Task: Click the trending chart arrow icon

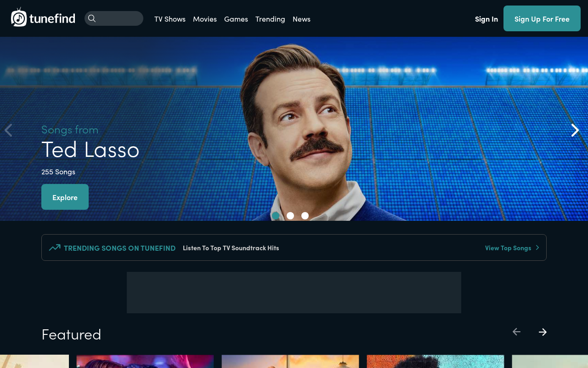Action: coord(55,247)
